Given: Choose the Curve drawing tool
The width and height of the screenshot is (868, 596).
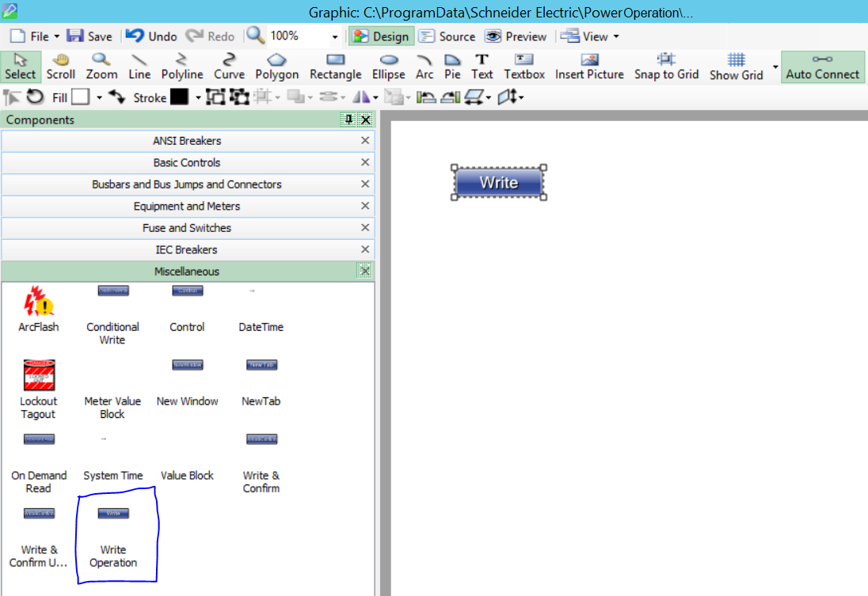Looking at the screenshot, I should [229, 66].
